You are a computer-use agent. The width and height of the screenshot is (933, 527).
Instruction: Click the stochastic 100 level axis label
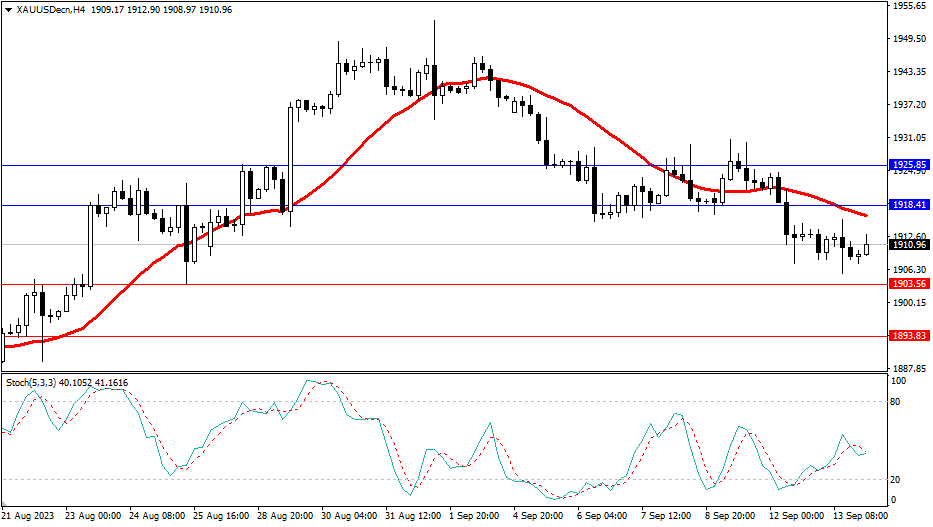899,382
